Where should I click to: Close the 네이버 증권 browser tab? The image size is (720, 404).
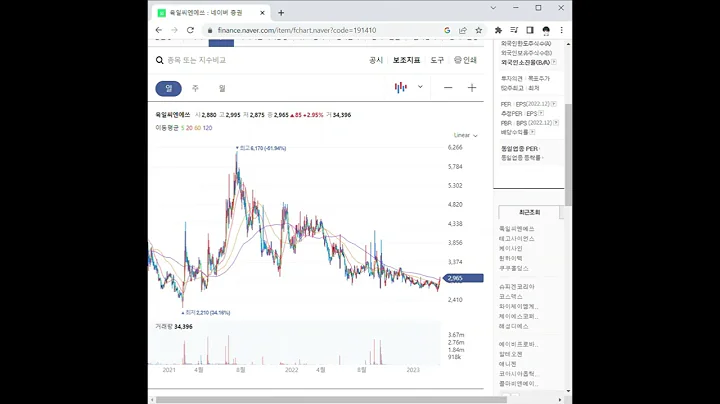(262, 13)
